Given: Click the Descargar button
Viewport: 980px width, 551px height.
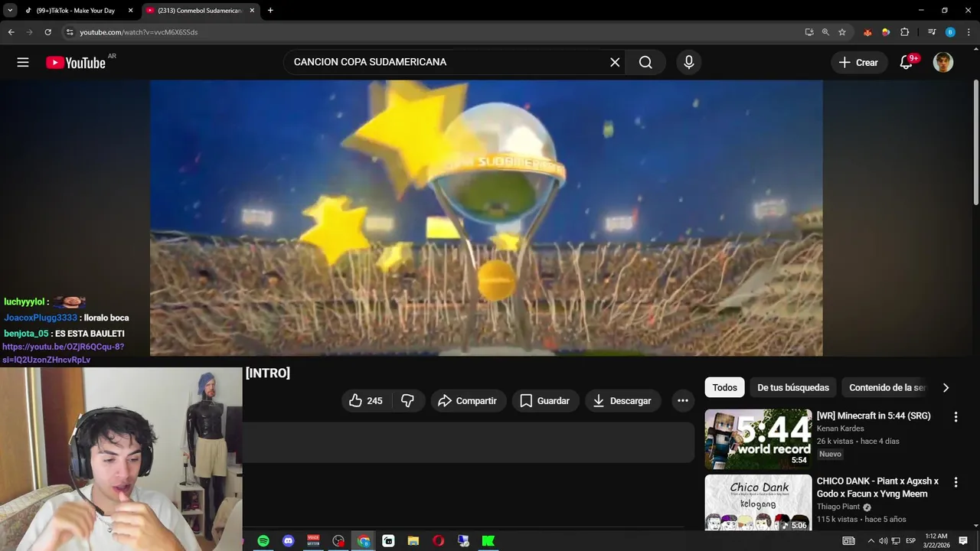Looking at the screenshot, I should (x=622, y=401).
